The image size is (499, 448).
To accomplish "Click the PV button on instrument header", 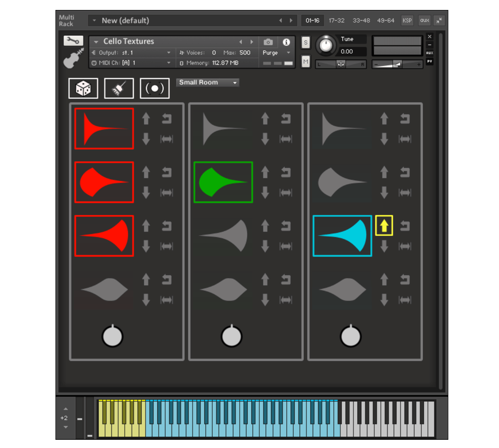I will point(429,61).
